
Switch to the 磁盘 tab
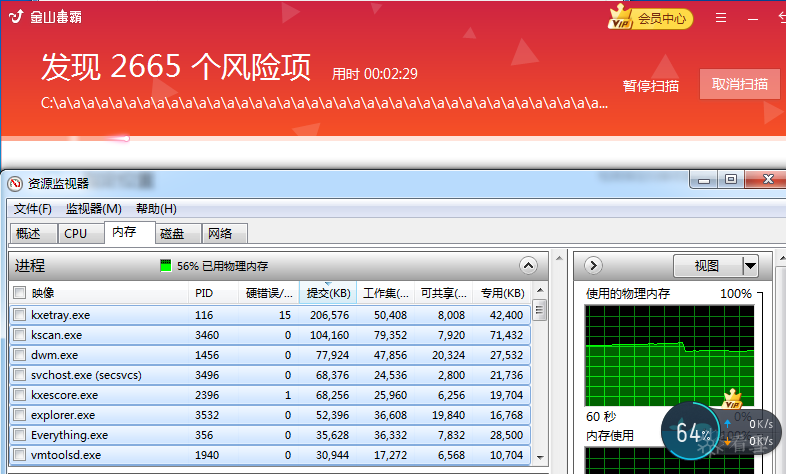(178, 233)
